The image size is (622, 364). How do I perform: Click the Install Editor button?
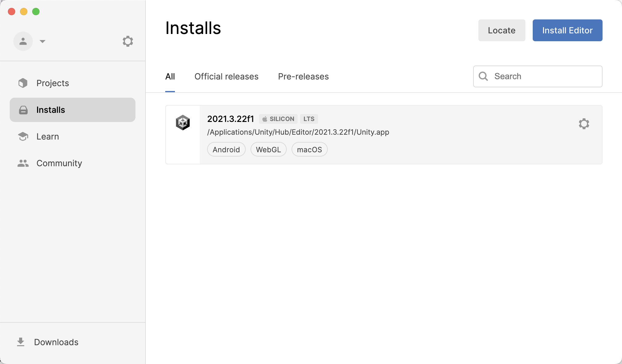(x=567, y=30)
